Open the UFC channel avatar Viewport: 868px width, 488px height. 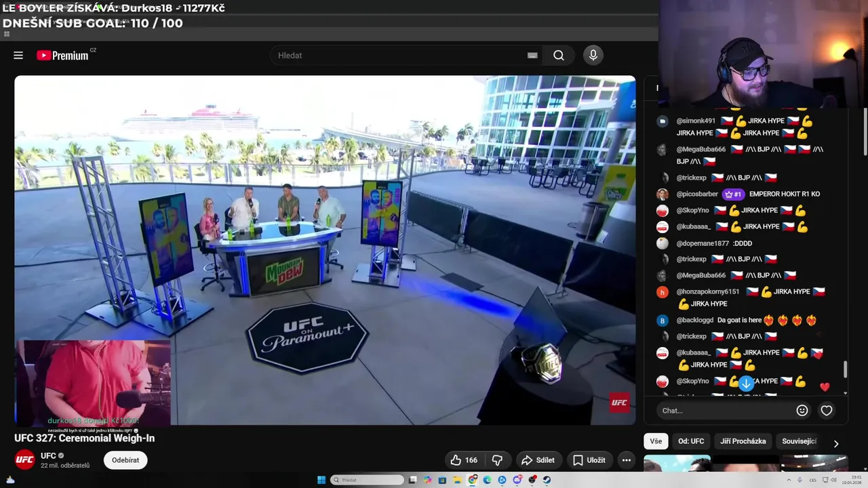(x=25, y=460)
